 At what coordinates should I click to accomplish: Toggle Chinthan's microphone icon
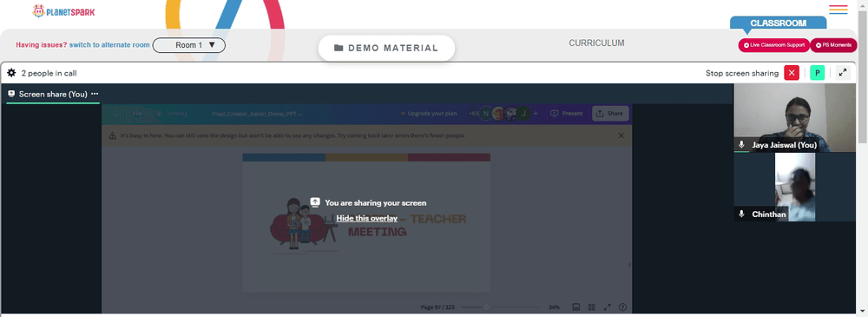tap(742, 214)
